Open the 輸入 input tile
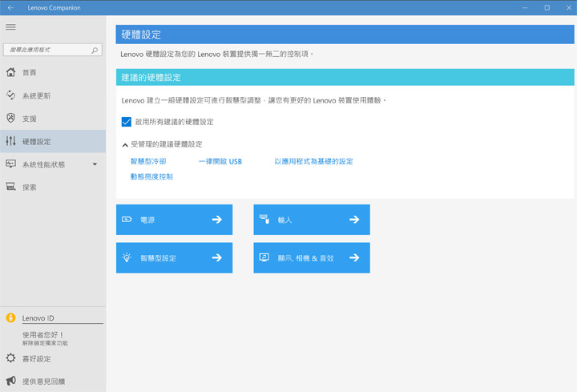Viewport: 577px width, 392px height. pos(312,220)
